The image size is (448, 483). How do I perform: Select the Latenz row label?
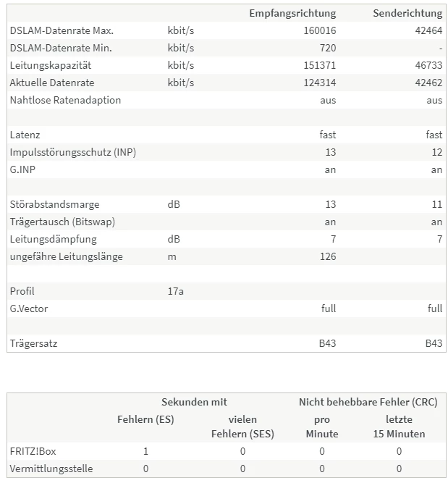pos(25,135)
